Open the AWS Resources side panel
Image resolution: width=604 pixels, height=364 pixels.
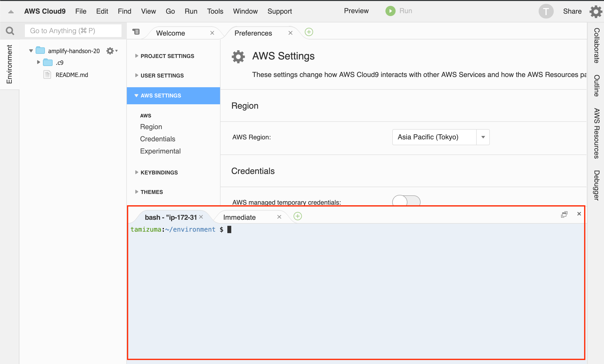(x=596, y=134)
